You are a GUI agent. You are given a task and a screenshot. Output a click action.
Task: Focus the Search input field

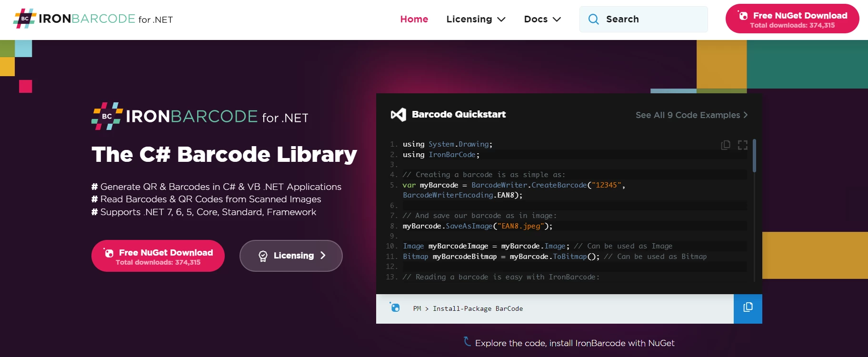[x=643, y=19]
